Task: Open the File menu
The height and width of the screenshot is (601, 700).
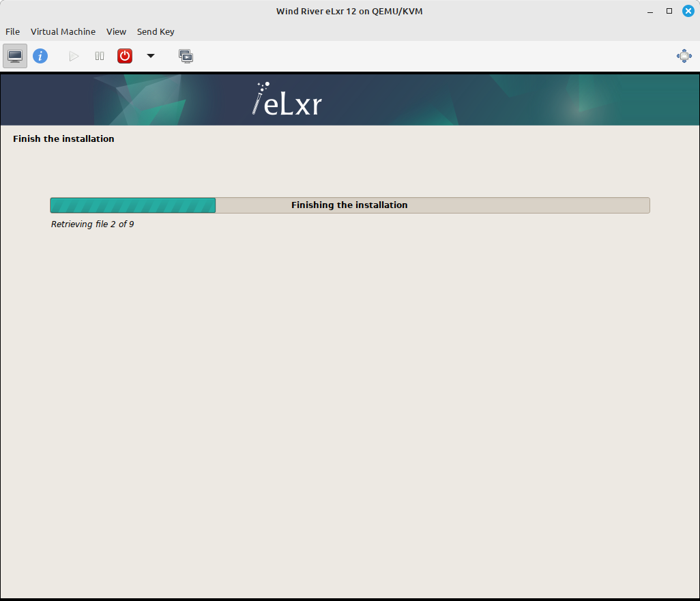Action: coord(12,31)
